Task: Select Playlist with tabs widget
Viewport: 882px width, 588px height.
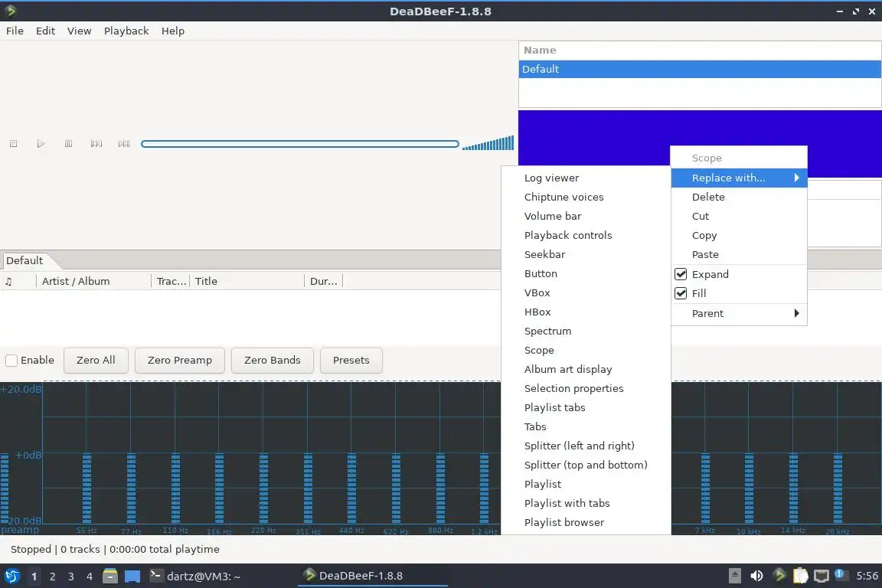Action: click(586, 503)
